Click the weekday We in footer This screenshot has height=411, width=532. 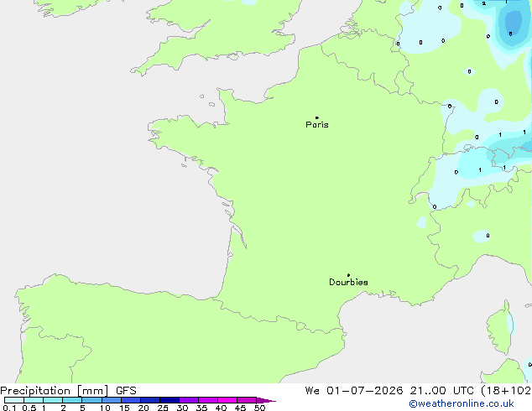(x=312, y=391)
